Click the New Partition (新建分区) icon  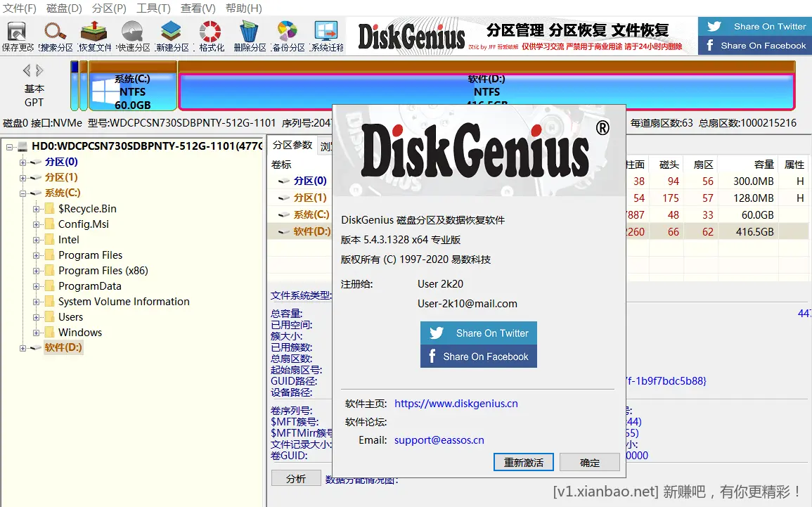[x=171, y=31]
